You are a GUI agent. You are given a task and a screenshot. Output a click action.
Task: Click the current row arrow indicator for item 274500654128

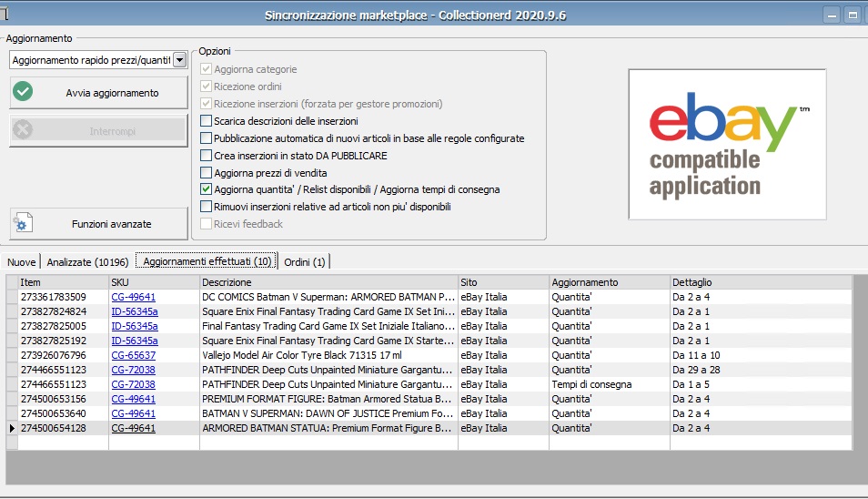[12, 428]
